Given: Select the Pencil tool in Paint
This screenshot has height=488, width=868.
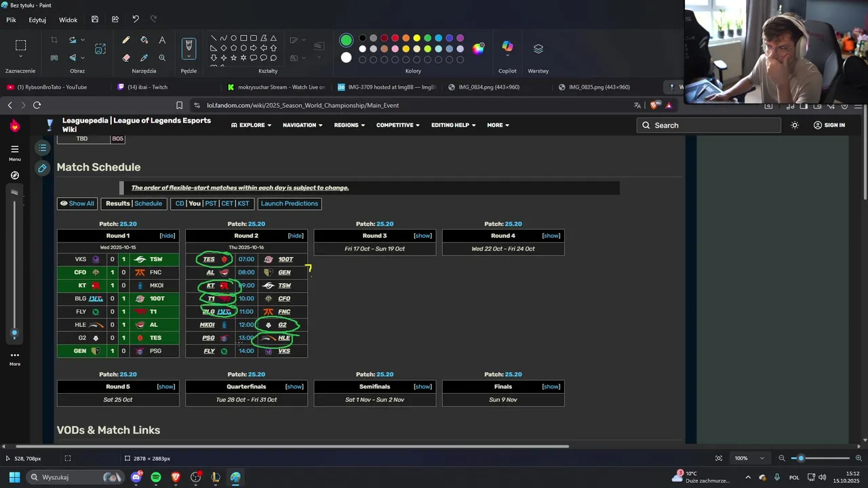Looking at the screenshot, I should (x=126, y=40).
